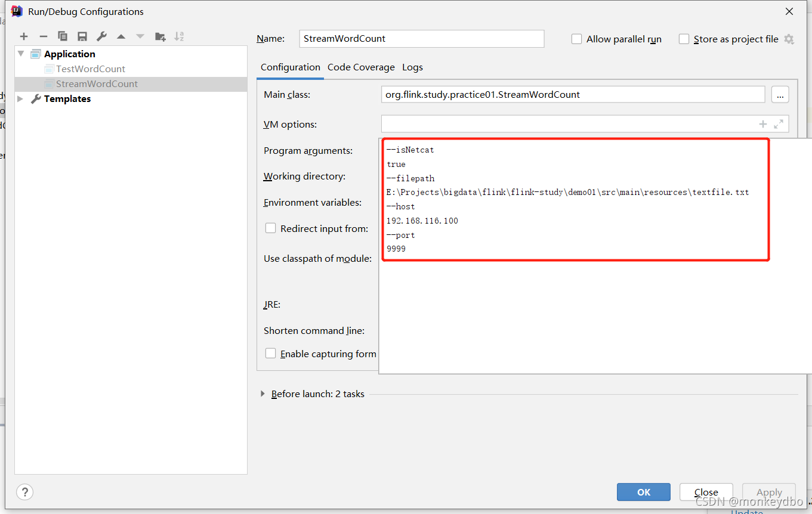This screenshot has width=812, height=514.
Task: Click the 192.168.116.100 host value
Action: click(x=422, y=221)
